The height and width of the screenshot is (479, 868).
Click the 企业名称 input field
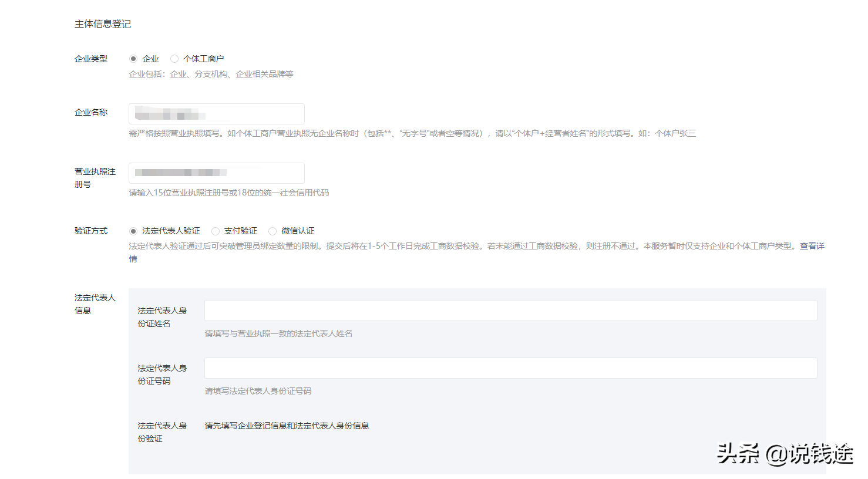click(x=216, y=113)
